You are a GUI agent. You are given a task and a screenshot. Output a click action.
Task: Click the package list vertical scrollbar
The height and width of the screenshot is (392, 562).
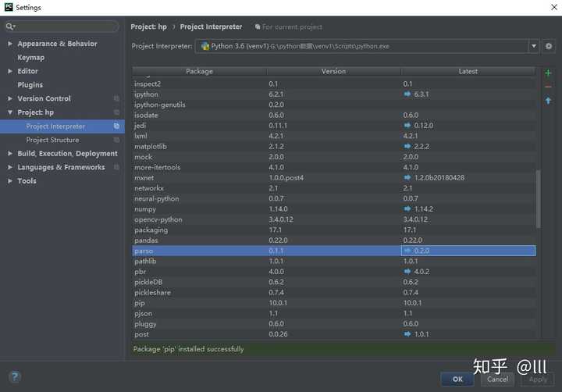coord(538,199)
